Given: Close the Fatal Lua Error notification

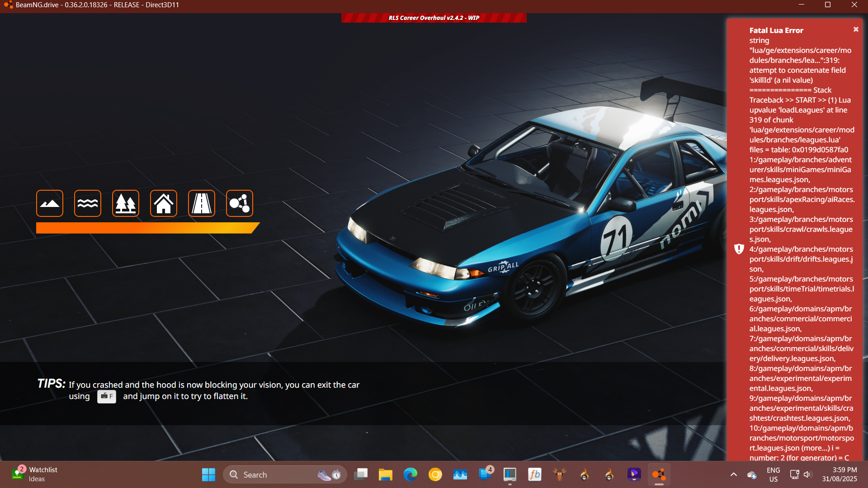Looking at the screenshot, I should [x=856, y=29].
